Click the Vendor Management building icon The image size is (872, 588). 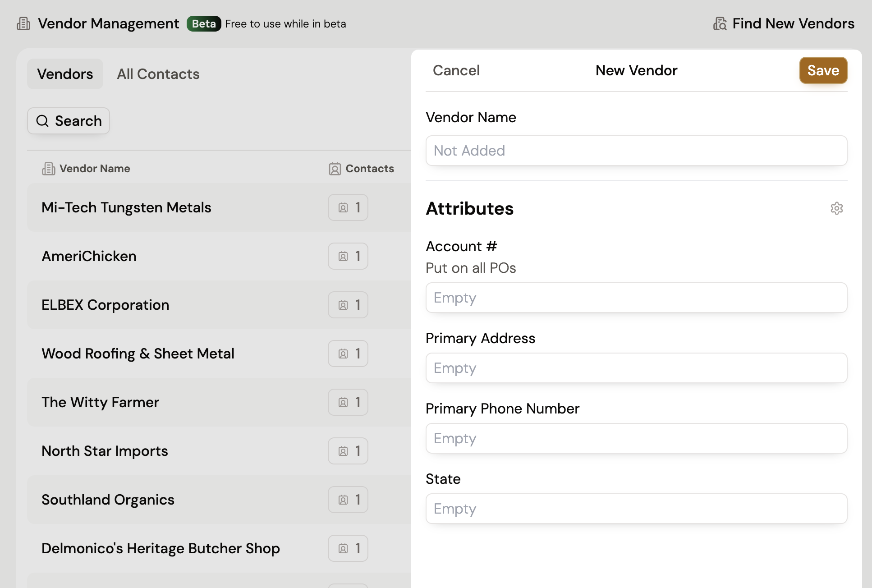click(x=23, y=23)
